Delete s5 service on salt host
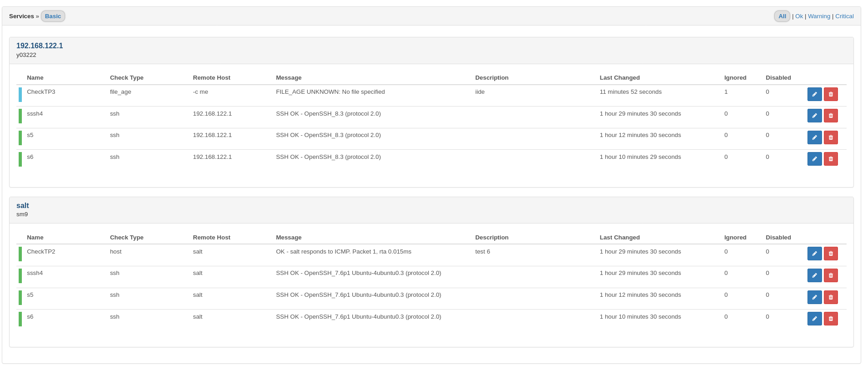 click(831, 297)
